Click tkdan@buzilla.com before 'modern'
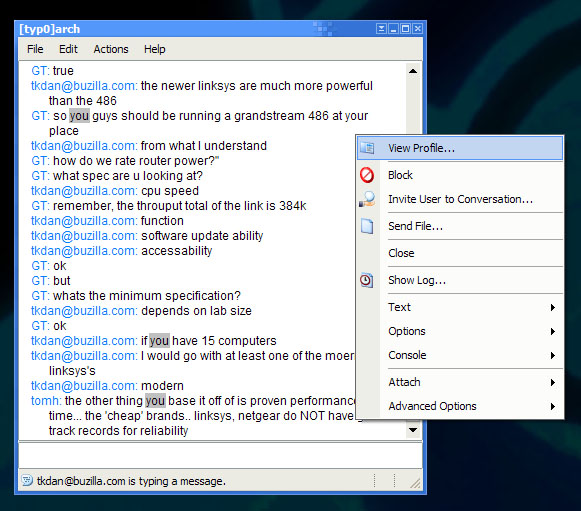The height and width of the screenshot is (511, 581). [x=84, y=386]
